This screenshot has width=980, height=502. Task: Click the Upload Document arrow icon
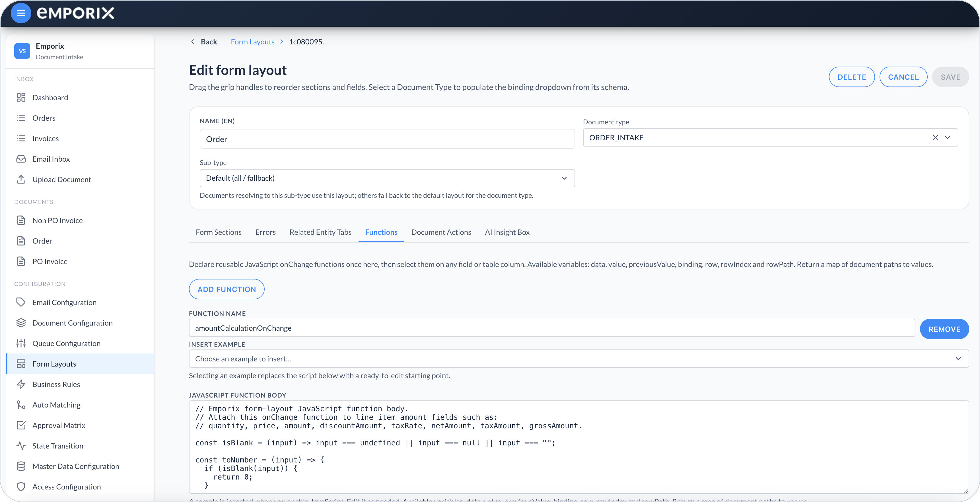[21, 179]
